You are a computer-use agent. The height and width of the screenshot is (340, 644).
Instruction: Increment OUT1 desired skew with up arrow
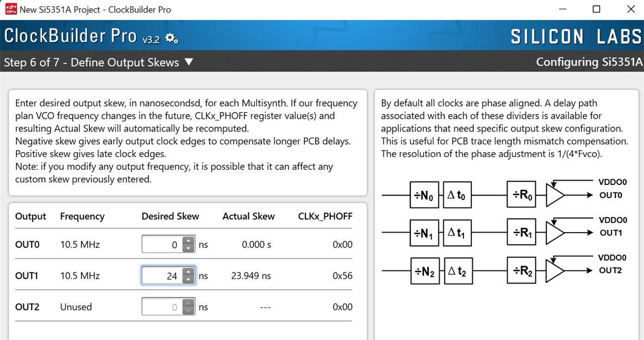(x=188, y=272)
